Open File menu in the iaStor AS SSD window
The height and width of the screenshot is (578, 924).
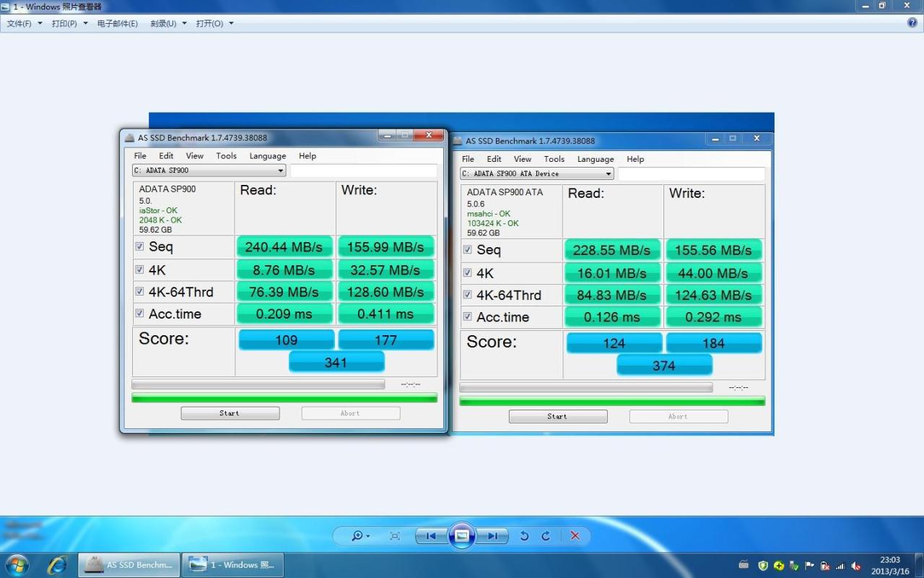pos(140,155)
